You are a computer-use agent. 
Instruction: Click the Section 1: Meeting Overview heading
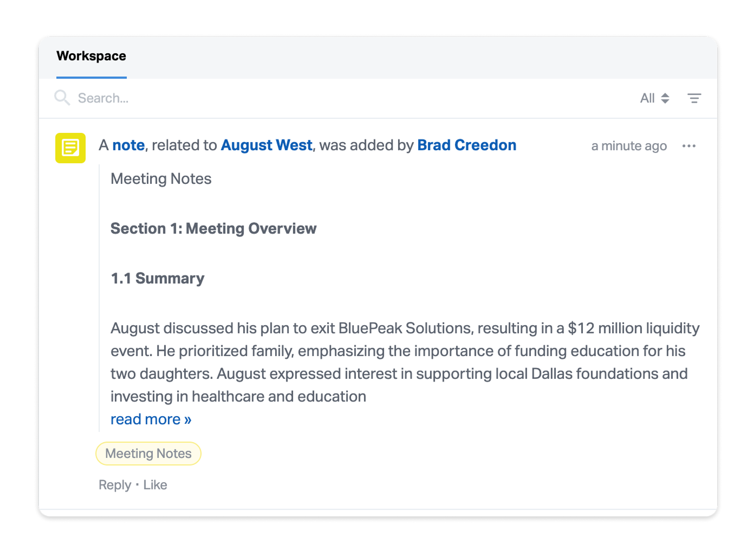tap(213, 228)
